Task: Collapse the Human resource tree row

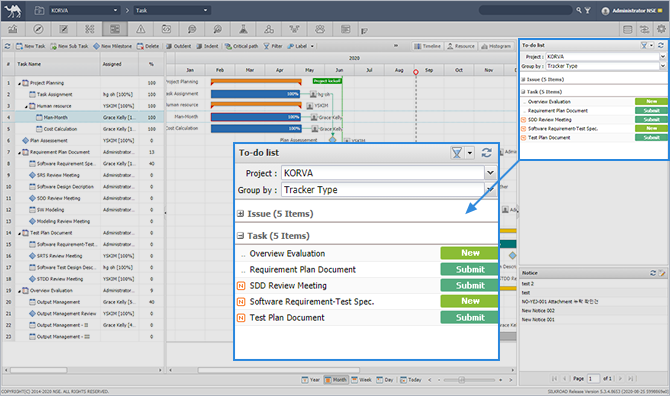Action: pyautogui.click(x=26, y=106)
